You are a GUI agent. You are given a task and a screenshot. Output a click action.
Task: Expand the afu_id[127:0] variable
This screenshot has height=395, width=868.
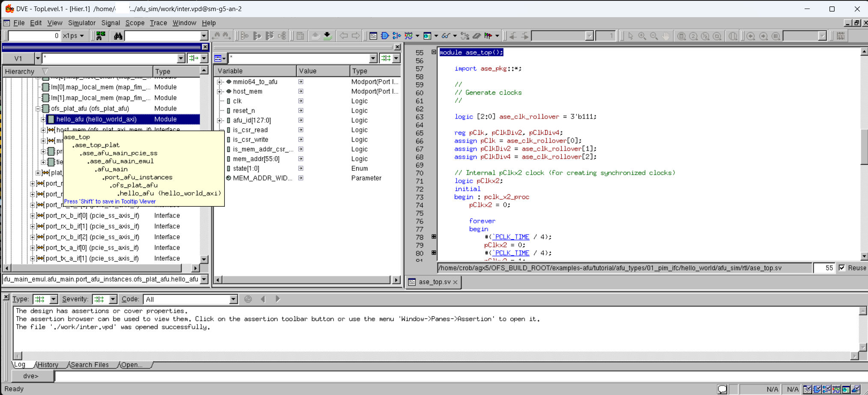pos(220,120)
